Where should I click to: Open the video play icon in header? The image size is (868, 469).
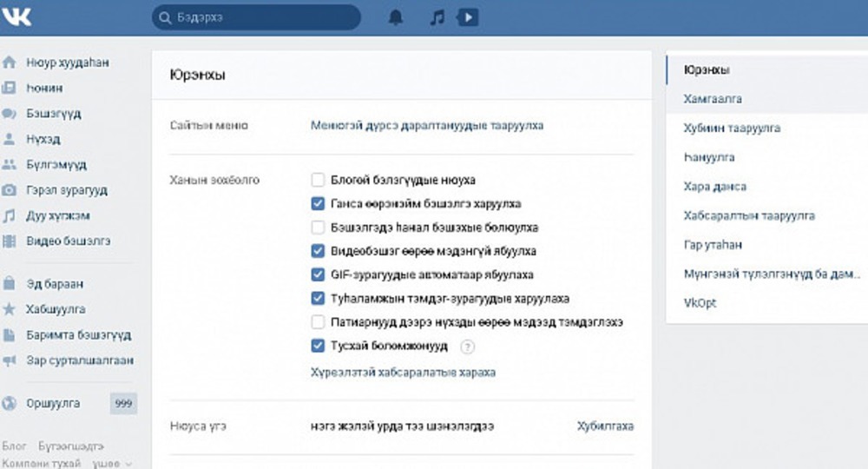(x=468, y=17)
